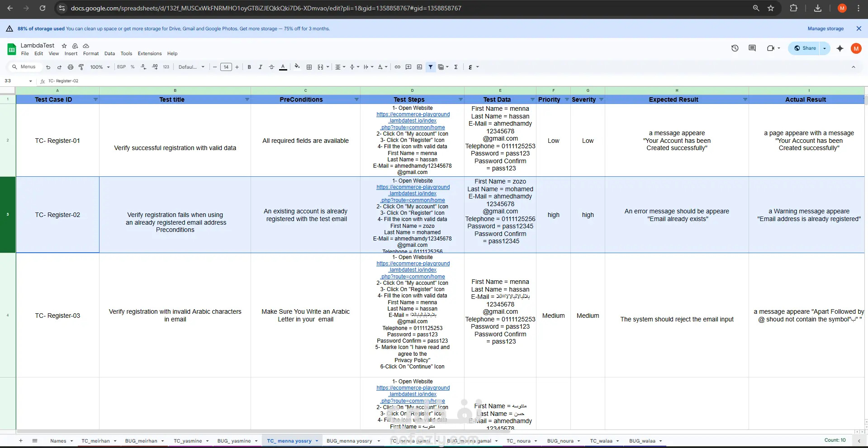868x448 pixels.
Task: Open version history clock icon
Action: [735, 48]
